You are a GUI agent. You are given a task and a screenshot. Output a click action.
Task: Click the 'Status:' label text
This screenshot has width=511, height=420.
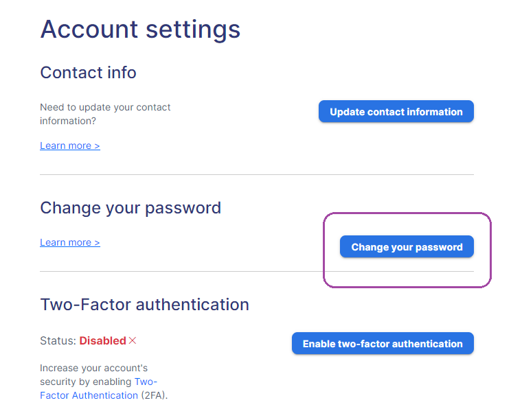click(x=58, y=340)
